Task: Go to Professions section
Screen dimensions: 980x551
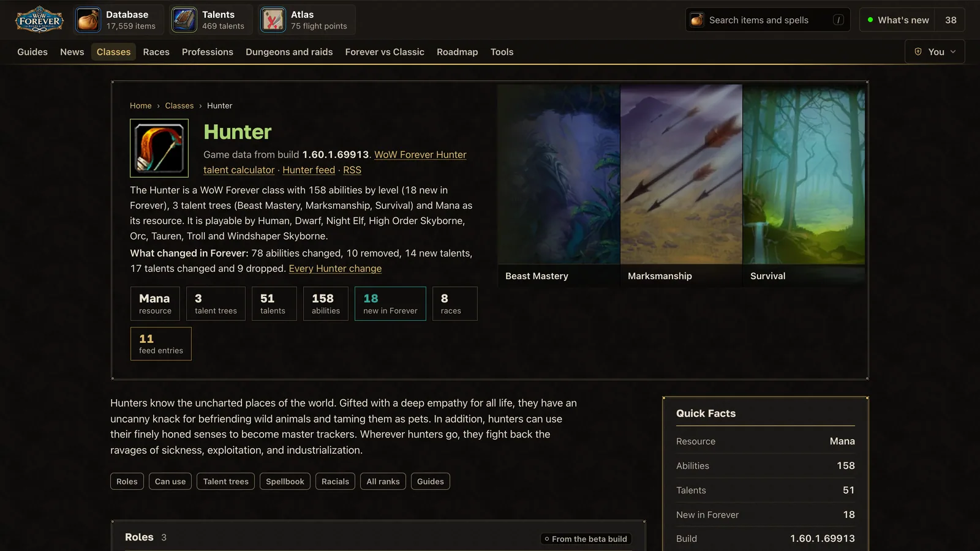Action: 208,52
